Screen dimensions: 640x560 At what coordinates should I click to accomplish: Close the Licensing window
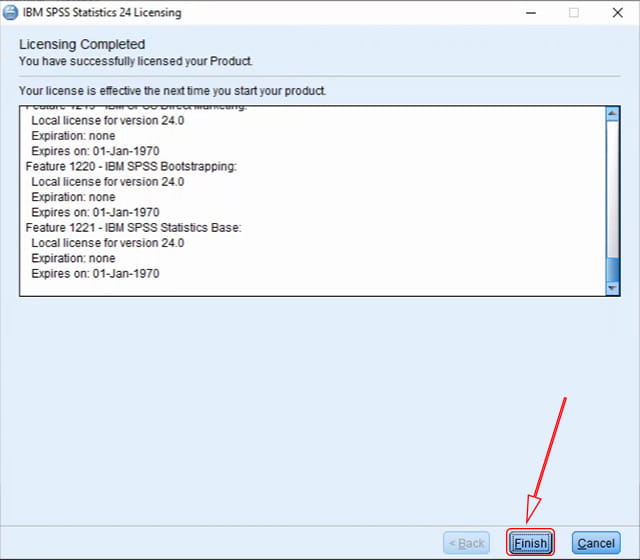pos(618,13)
